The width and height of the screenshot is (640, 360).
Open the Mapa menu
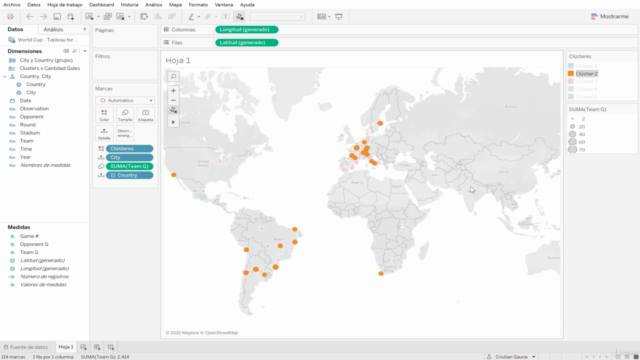click(176, 5)
